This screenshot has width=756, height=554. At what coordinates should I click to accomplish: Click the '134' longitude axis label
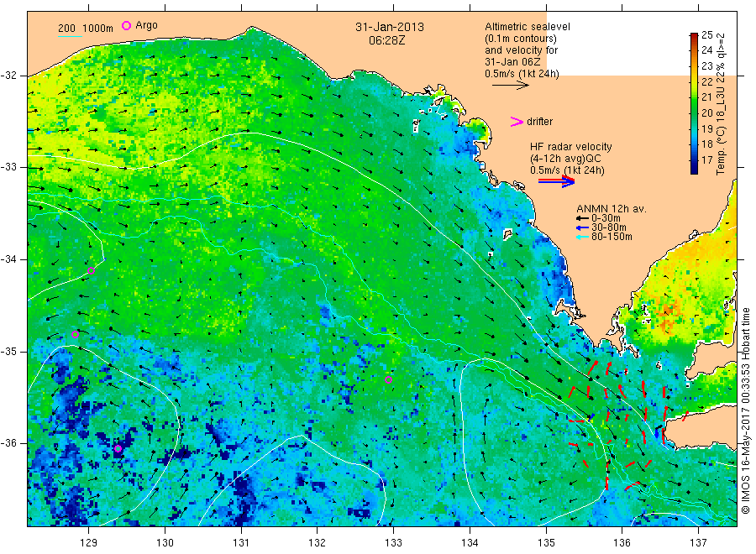click(x=470, y=543)
